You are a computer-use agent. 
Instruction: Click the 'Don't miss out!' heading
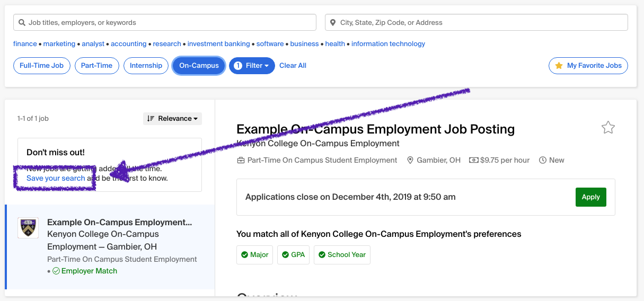(56, 152)
